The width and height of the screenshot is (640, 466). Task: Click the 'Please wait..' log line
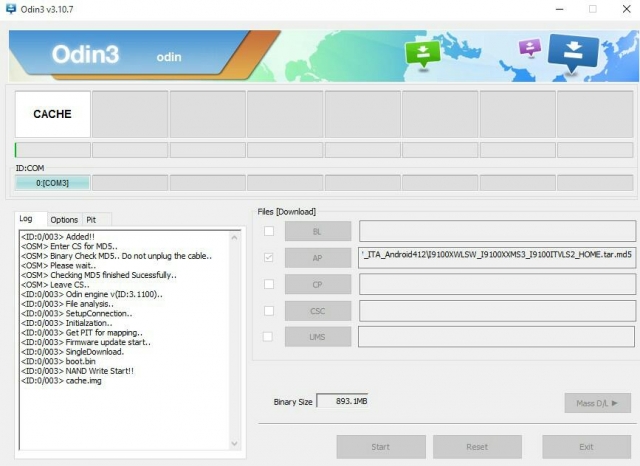click(x=58, y=266)
